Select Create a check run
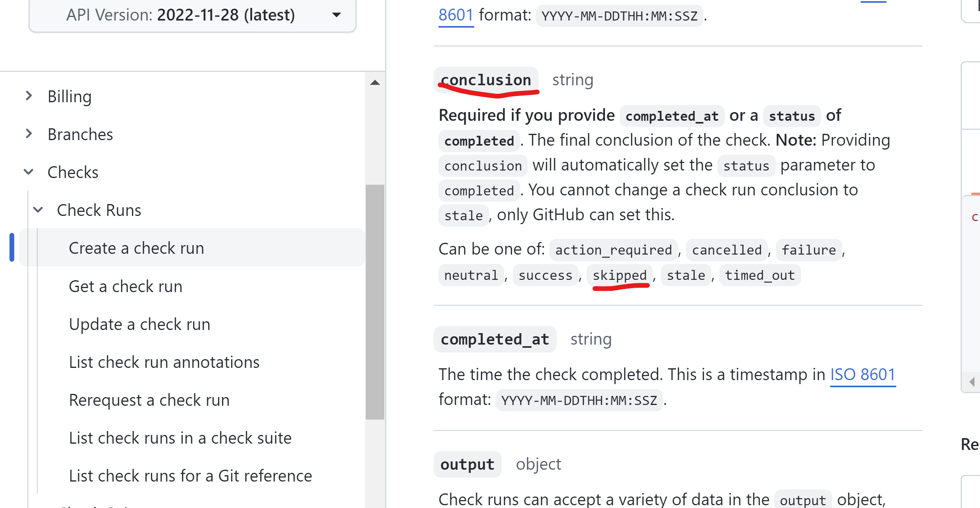The width and height of the screenshot is (980, 508). (136, 248)
